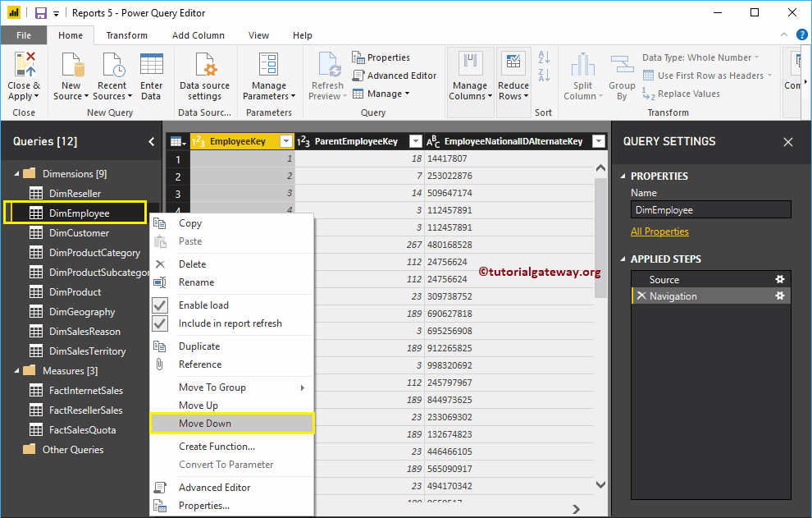Switch to the Transform ribbon tab

pyautogui.click(x=126, y=35)
